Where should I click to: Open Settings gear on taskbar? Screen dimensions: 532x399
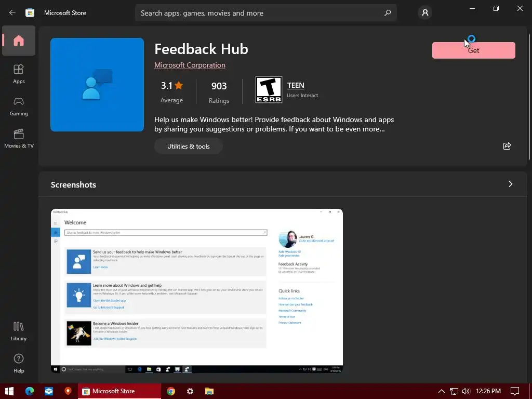[x=190, y=391]
